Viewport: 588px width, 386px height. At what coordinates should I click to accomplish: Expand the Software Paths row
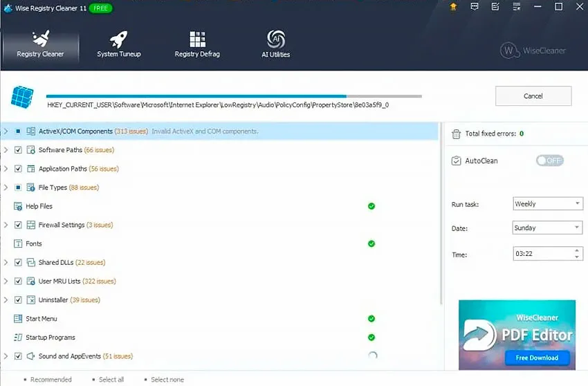coord(6,150)
